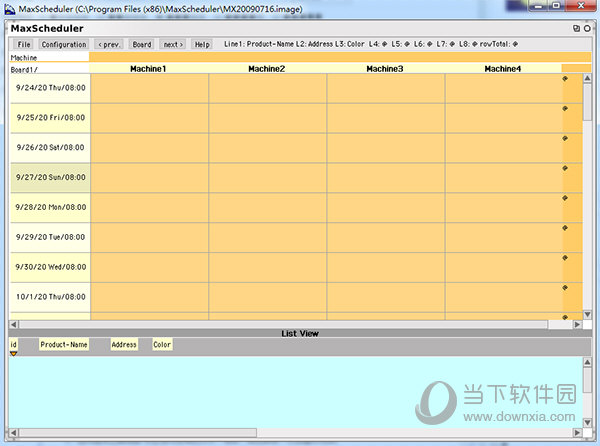Click the row total diamond for 9/29/20

pos(565,228)
